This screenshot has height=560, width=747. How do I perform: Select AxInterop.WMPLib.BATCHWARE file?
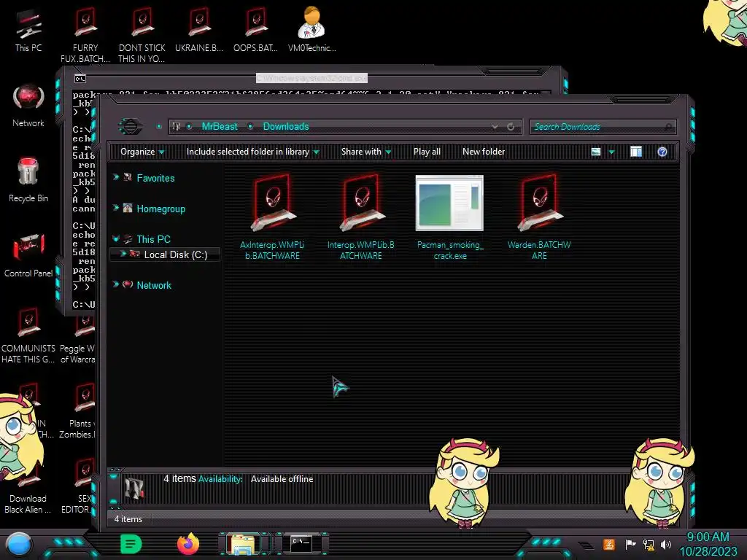pyautogui.click(x=272, y=217)
